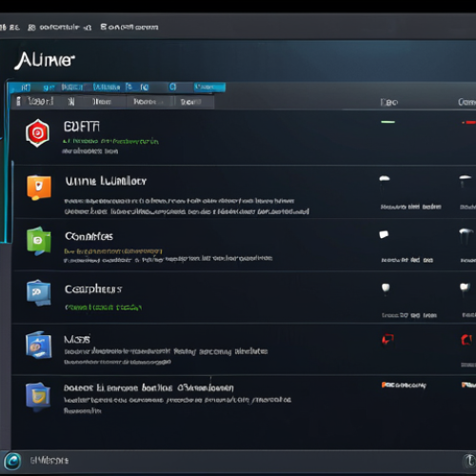Click the white square icon in the green folder row
This screenshot has width=476, height=476.
(x=384, y=234)
